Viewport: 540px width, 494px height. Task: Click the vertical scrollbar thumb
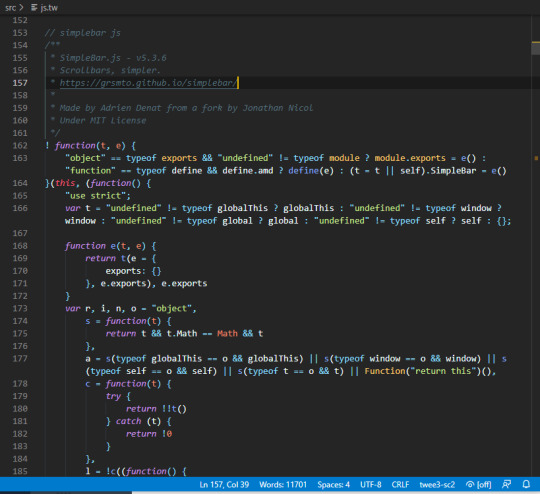536,48
